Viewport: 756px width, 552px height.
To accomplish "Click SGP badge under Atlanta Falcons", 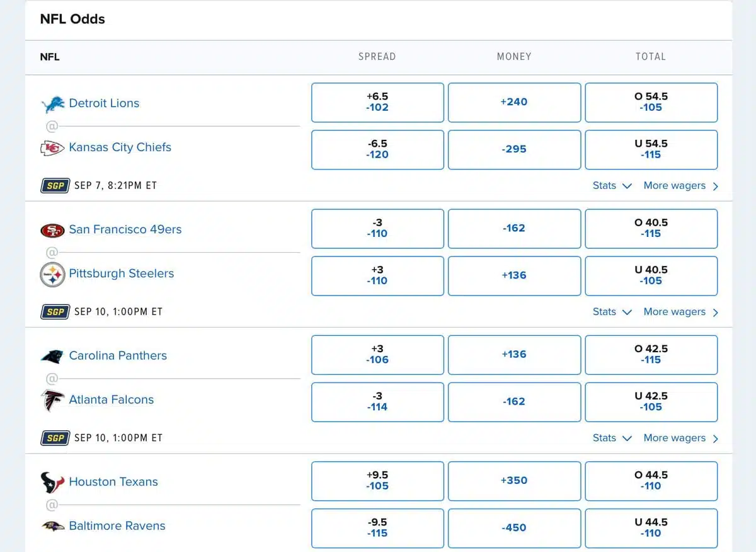I will tap(55, 438).
